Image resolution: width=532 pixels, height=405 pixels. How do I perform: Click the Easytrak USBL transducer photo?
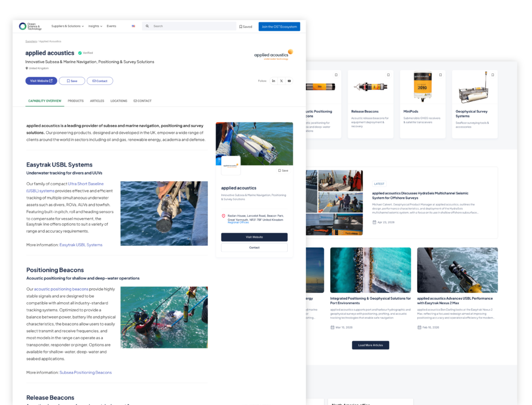click(x=164, y=213)
